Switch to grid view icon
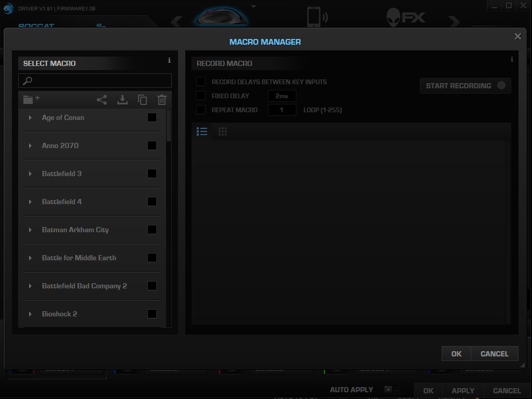The image size is (532, 399). (x=223, y=131)
